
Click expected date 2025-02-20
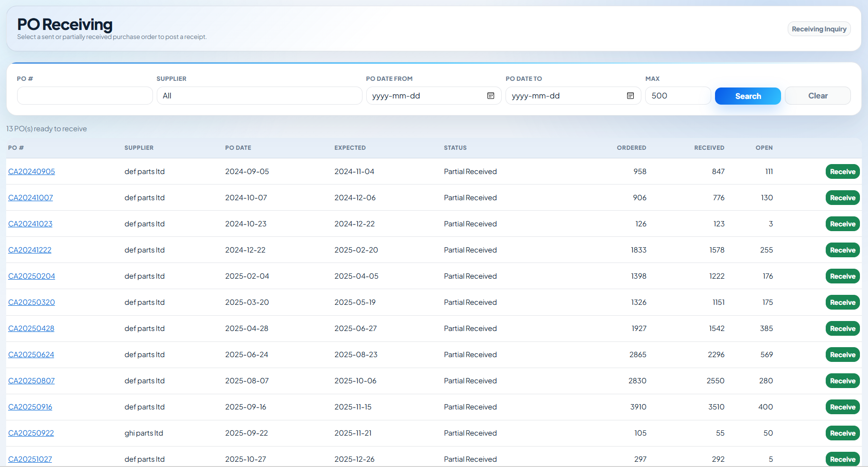pyautogui.click(x=356, y=250)
